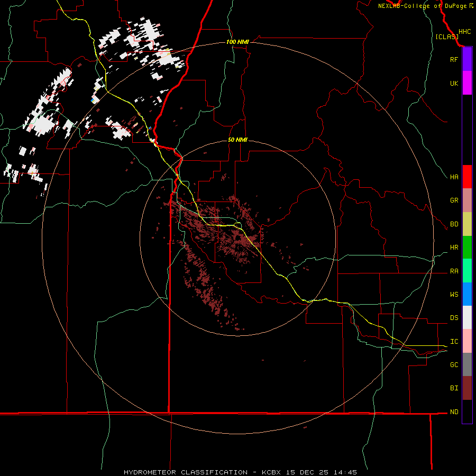Click the [CLAS] label
Image resolution: width=476 pixels, height=476 pixels.
(447, 36)
